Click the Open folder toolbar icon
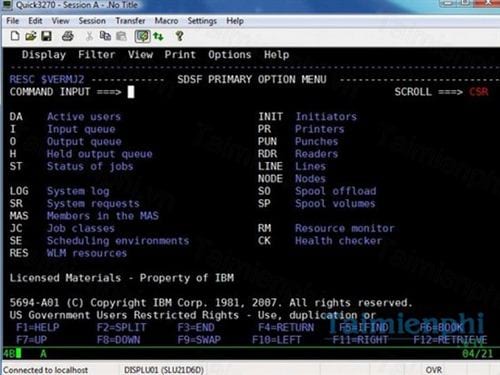The width and height of the screenshot is (500, 375). coord(31,36)
